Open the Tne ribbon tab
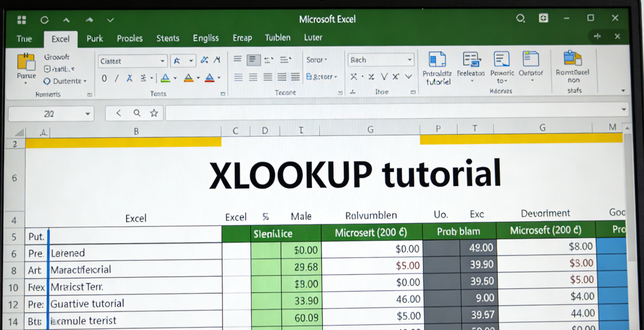 24,38
